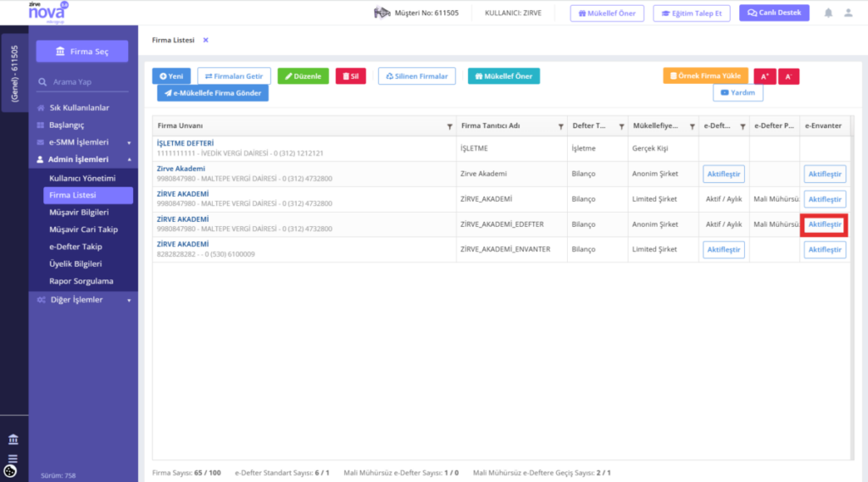Viewport: 868px width, 482px height.
Task: Click e-Mükellefe Firma Gönder button
Action: (x=213, y=93)
